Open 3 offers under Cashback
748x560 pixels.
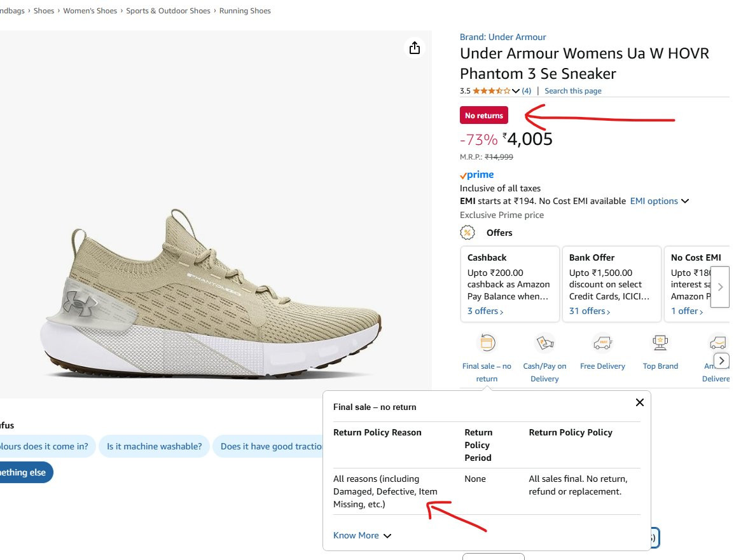pyautogui.click(x=485, y=311)
